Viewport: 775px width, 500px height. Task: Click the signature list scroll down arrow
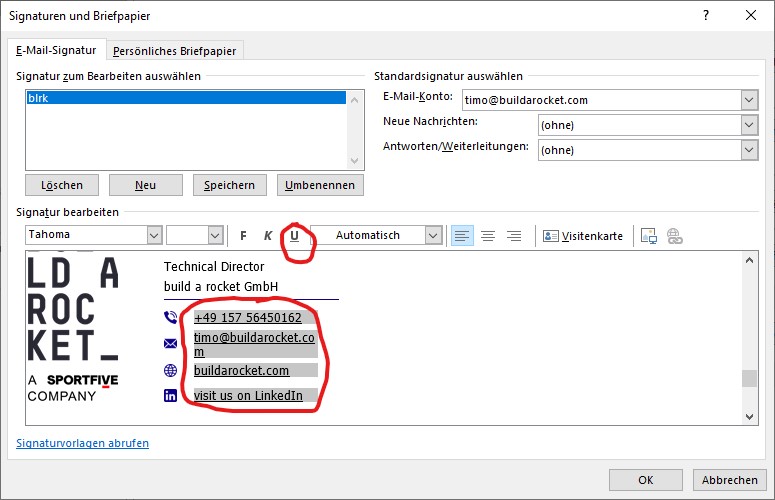(x=354, y=161)
